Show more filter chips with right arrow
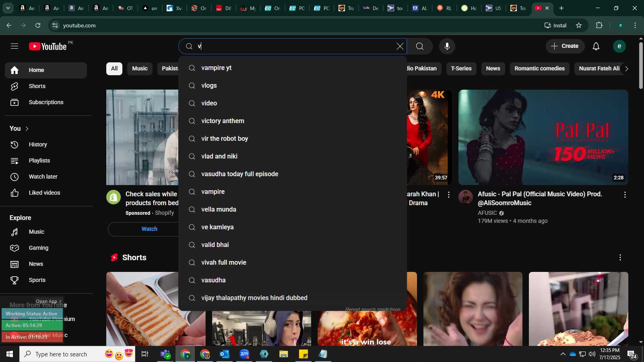The height and width of the screenshot is (362, 644). [x=626, y=68]
